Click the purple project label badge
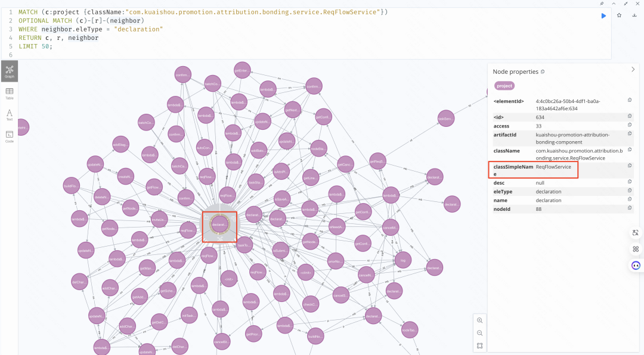This screenshot has height=355, width=644. pos(504,86)
